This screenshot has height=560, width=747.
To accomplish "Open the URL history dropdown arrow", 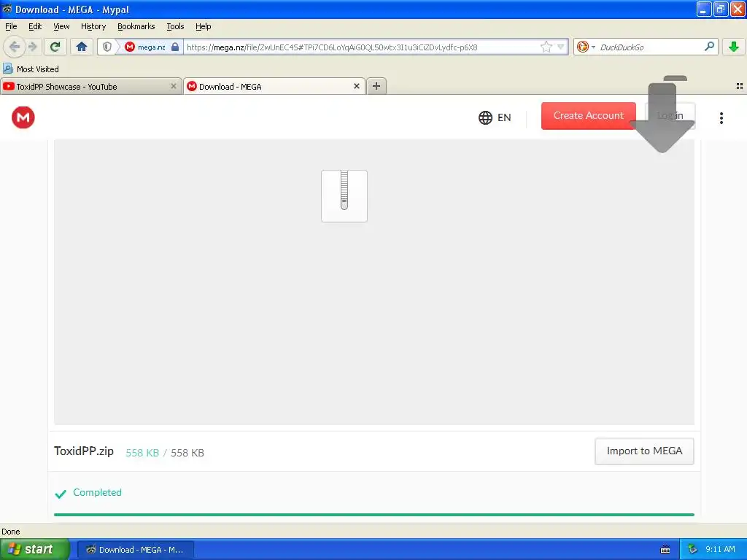I will (561, 47).
